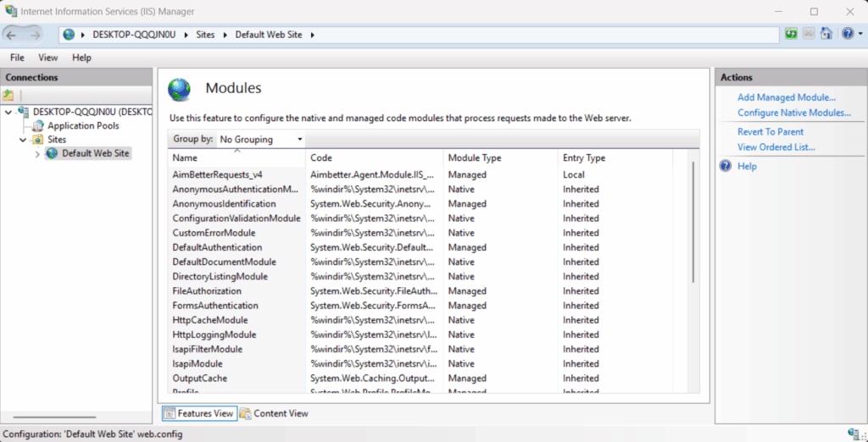
Task: Open the Help menu
Action: coord(81,58)
